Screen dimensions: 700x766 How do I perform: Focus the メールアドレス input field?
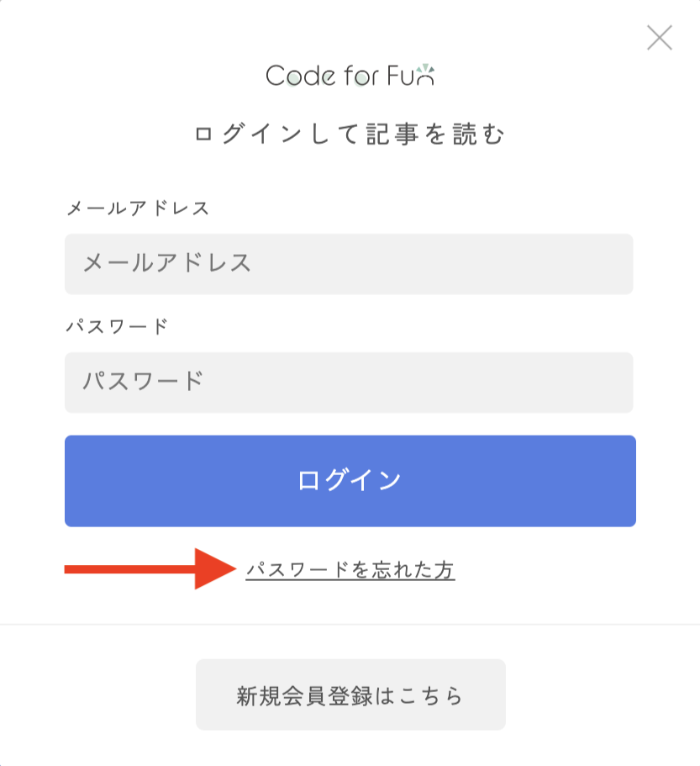click(349, 264)
